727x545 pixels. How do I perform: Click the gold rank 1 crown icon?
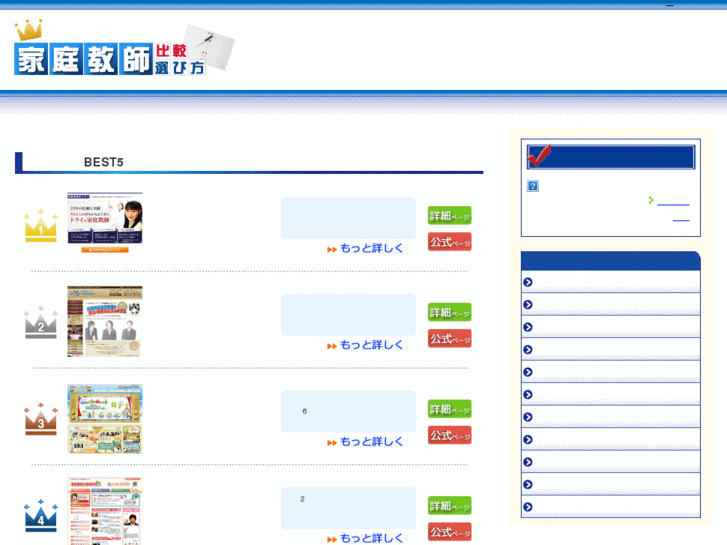(41, 226)
